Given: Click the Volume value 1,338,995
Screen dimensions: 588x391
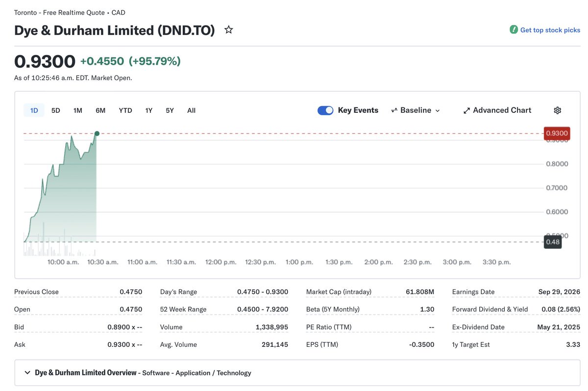Looking at the screenshot, I should [x=272, y=327].
